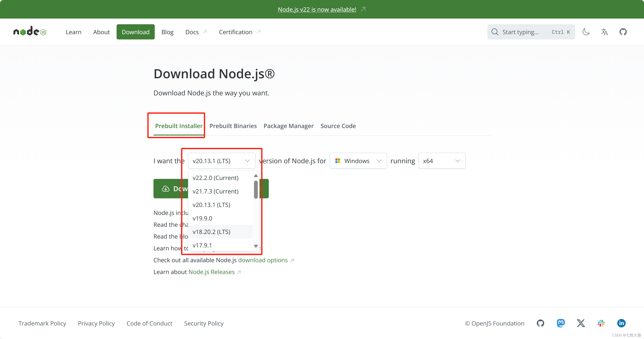Open the Trademark Policy footer link
The width and height of the screenshot is (644, 339).
click(x=42, y=323)
